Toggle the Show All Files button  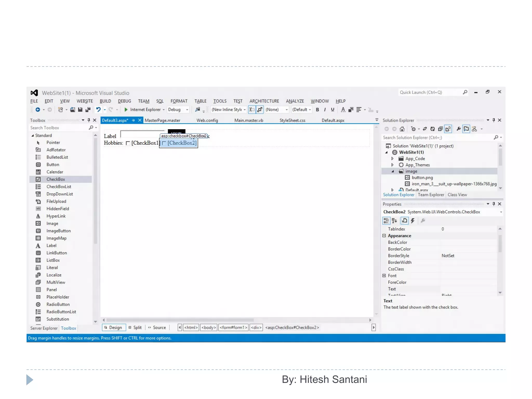(448, 129)
